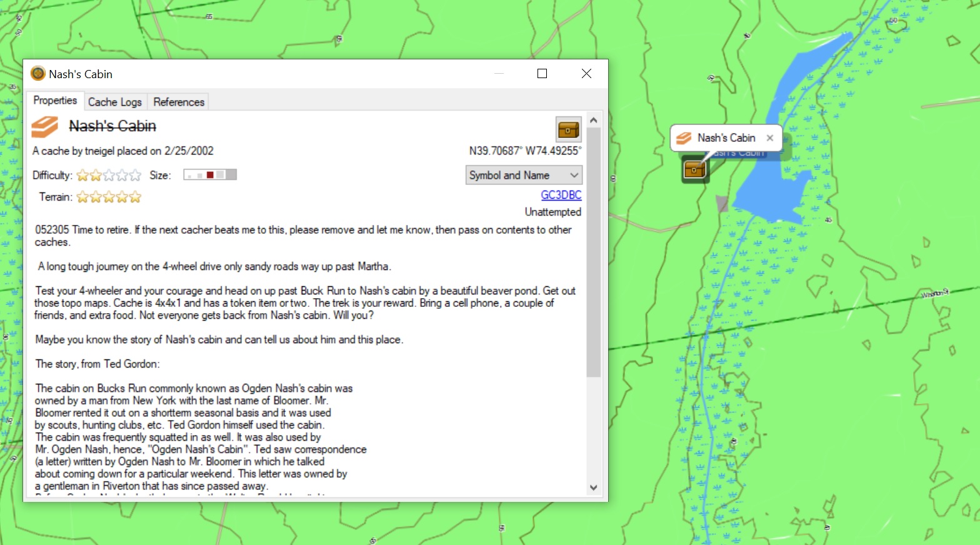This screenshot has width=980, height=545.
Task: Expand the Symbol and Name dropdown
Action: point(524,175)
